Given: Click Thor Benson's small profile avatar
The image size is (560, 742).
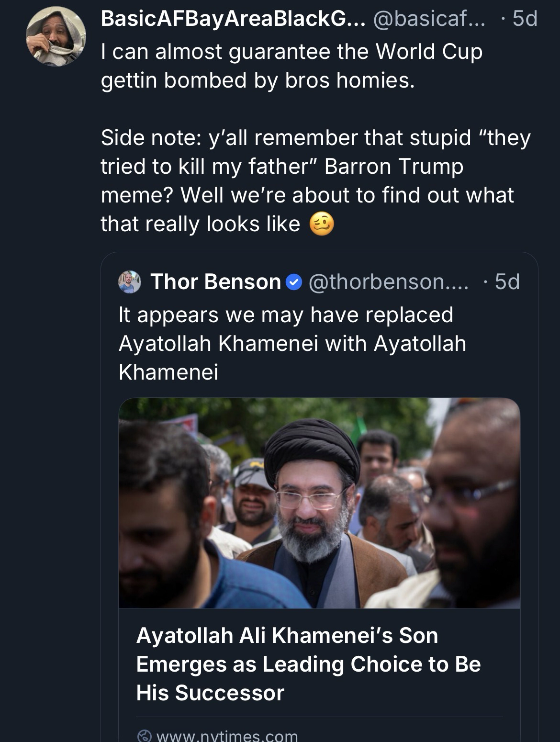Looking at the screenshot, I should pyautogui.click(x=129, y=281).
